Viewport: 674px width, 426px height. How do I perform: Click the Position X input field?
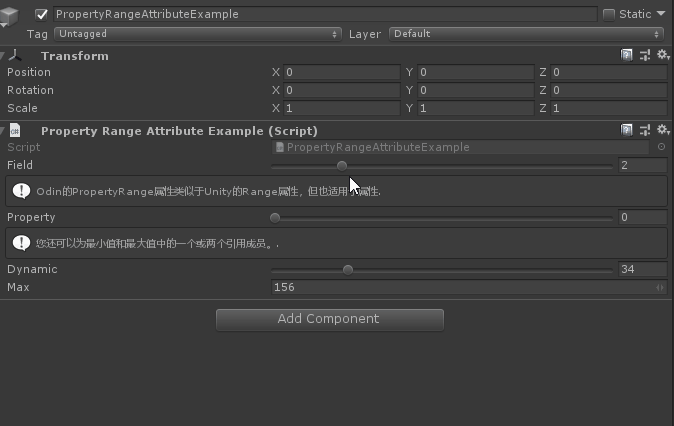point(340,73)
